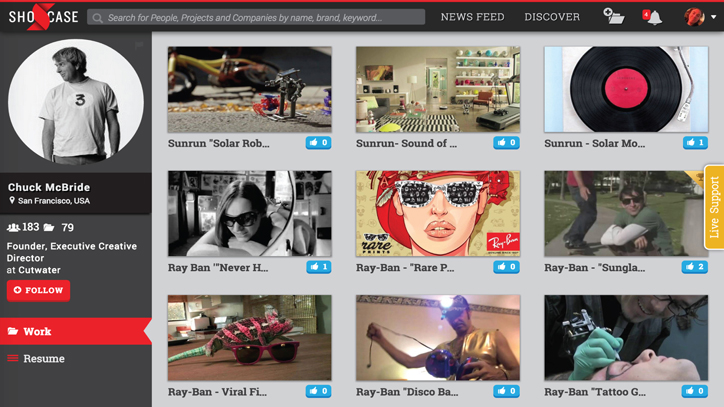Open the Discover tab
This screenshot has width=724, height=407.
pos(552,17)
